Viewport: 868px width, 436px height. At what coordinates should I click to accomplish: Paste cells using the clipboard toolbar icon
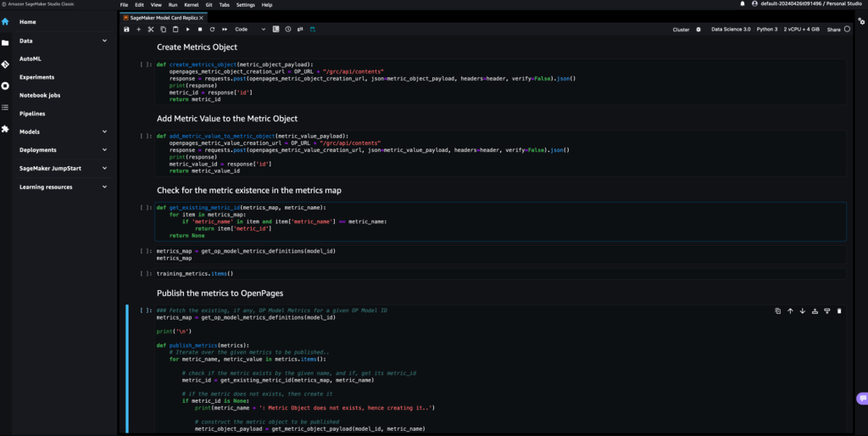tap(175, 30)
